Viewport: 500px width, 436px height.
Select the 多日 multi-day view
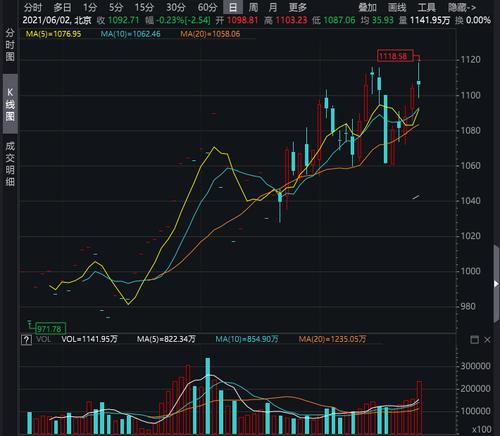coord(62,7)
